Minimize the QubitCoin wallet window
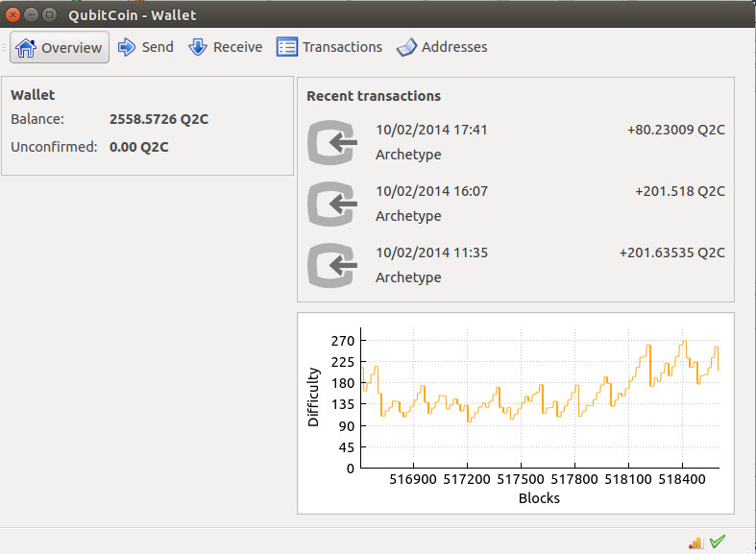 [x=31, y=15]
